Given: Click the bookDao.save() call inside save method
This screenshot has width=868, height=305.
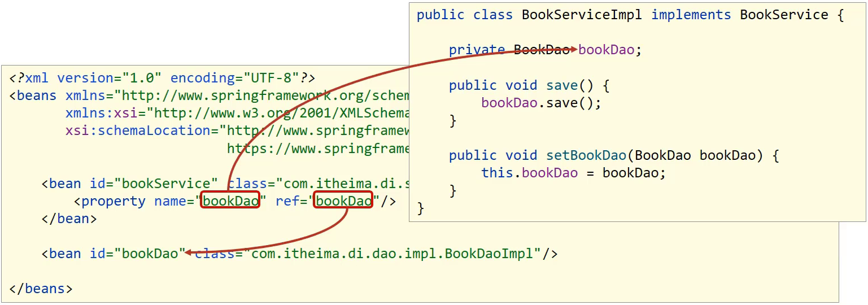Looking at the screenshot, I should click(x=541, y=103).
